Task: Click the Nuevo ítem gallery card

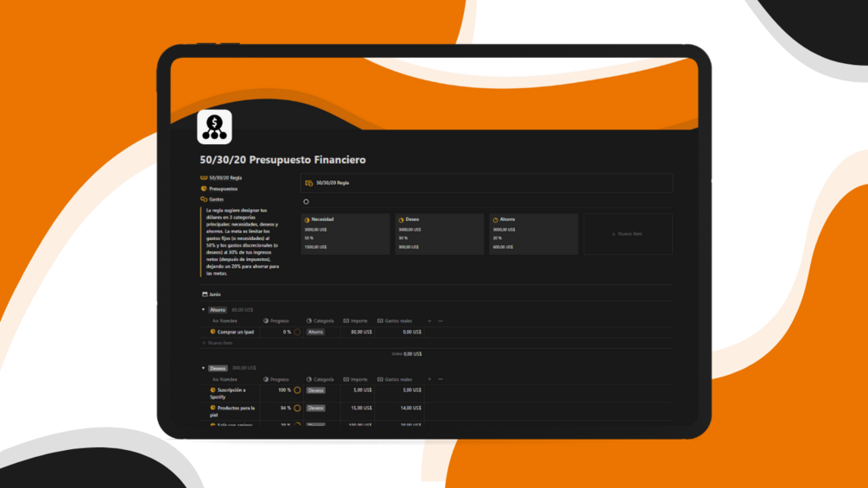Action: tap(628, 234)
